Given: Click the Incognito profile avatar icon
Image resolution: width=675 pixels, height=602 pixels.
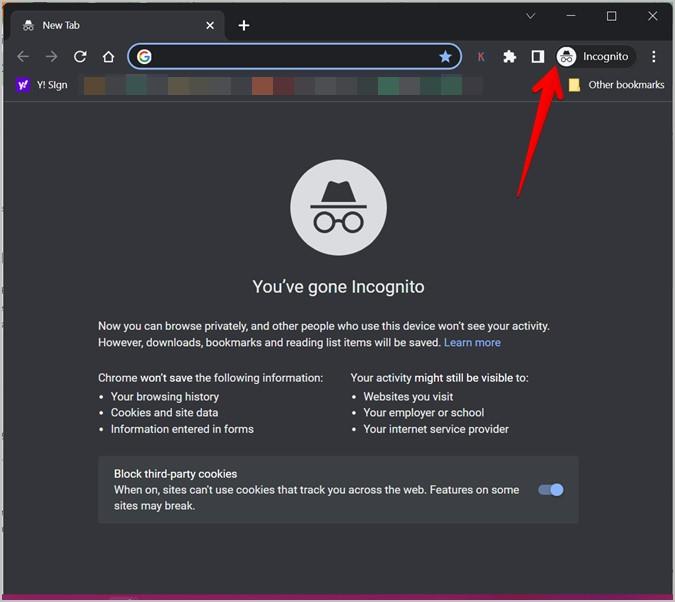Looking at the screenshot, I should click(567, 56).
